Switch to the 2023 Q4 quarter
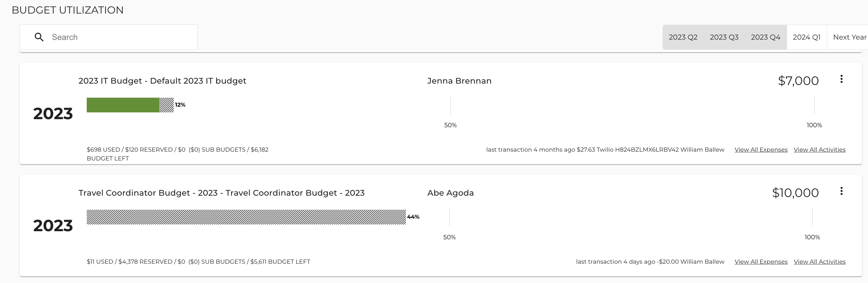 click(x=765, y=37)
